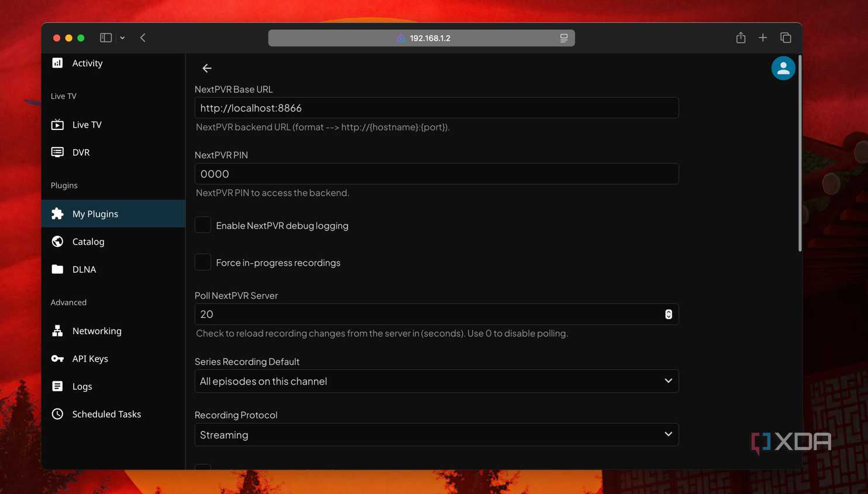Viewport: 868px width, 494px height.
Task: Click the site icon in address bar
Action: (x=401, y=38)
